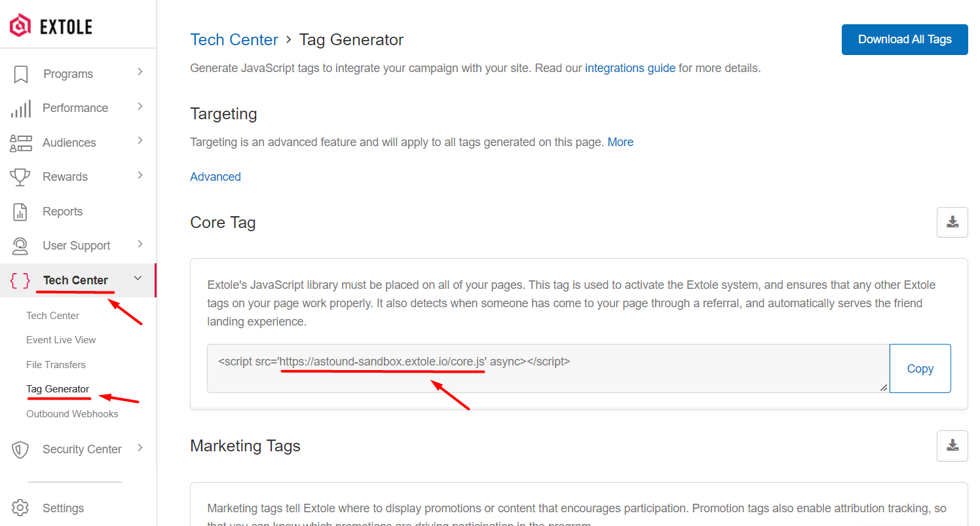Image resolution: width=980 pixels, height=526 pixels.
Task: Click the Tech Center curly braces icon
Action: pos(20,280)
